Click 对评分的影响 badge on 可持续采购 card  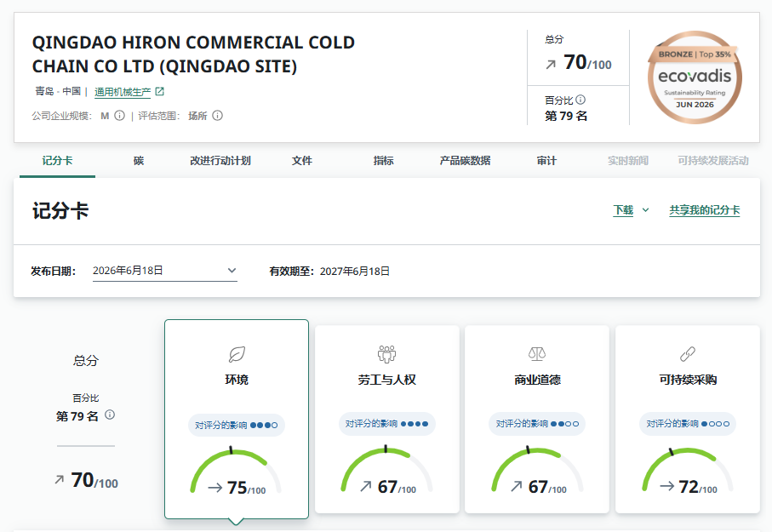[x=688, y=424]
